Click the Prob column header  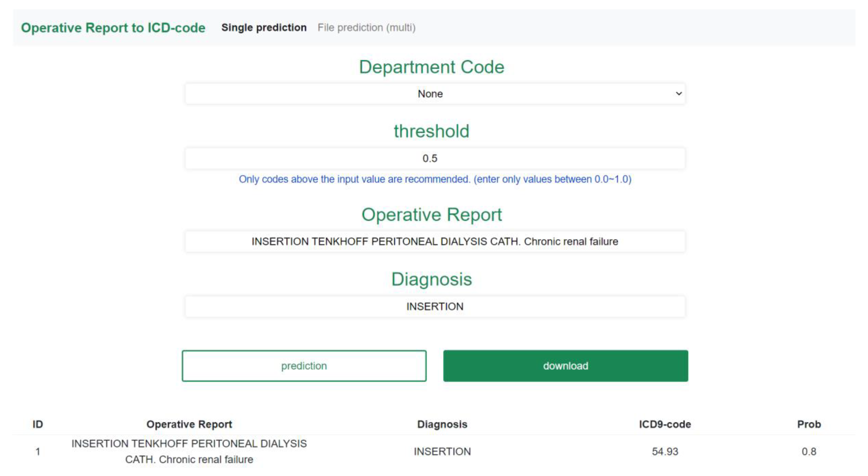(809, 424)
